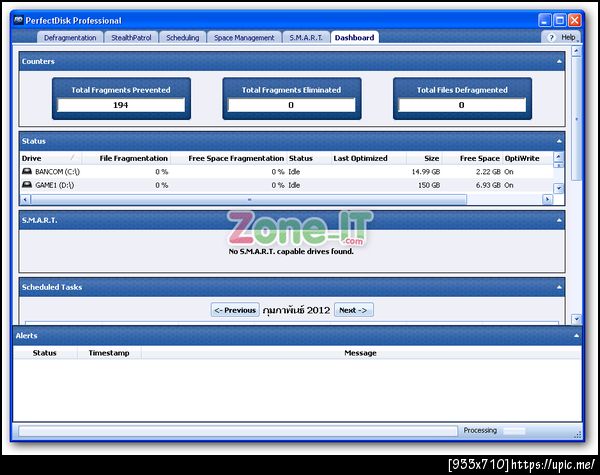Screen dimensions: 600x475
Task: Click the dashboard scroll up arrow
Action: coord(576,51)
